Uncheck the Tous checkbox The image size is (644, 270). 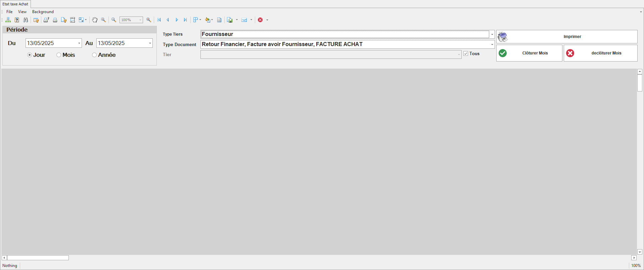(x=466, y=54)
